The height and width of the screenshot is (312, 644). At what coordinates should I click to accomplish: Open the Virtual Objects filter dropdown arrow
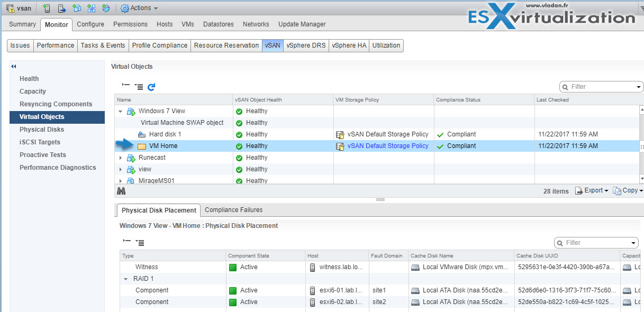tap(639, 87)
